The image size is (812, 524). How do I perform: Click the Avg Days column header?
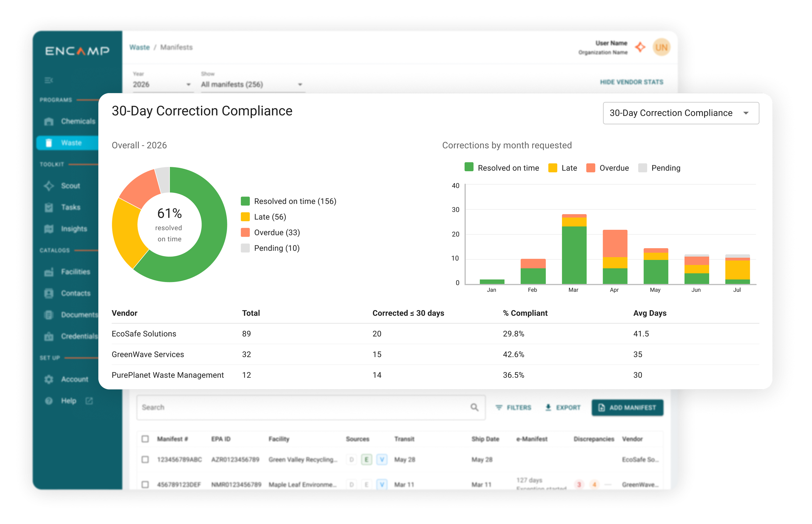click(x=650, y=313)
